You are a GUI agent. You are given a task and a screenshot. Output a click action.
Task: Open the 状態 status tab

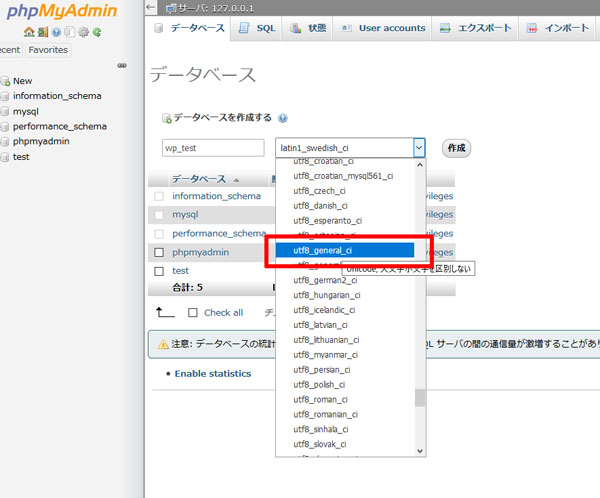coord(308,28)
